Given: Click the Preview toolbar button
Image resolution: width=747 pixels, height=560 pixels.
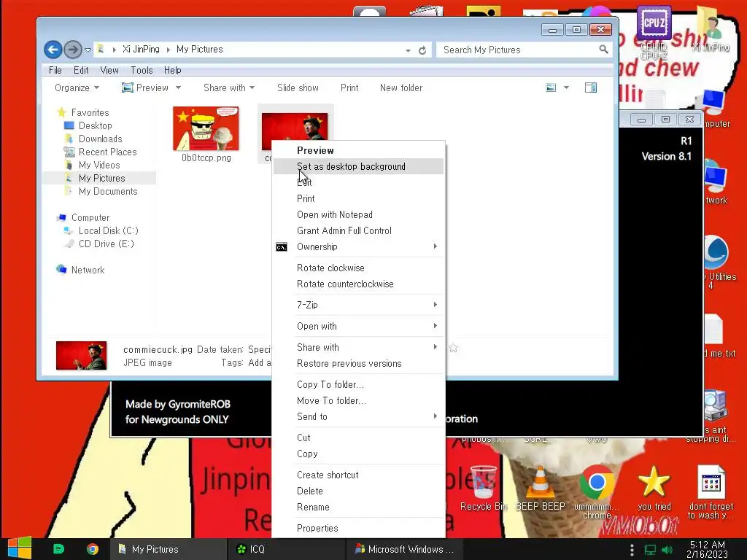Looking at the screenshot, I should (x=145, y=87).
